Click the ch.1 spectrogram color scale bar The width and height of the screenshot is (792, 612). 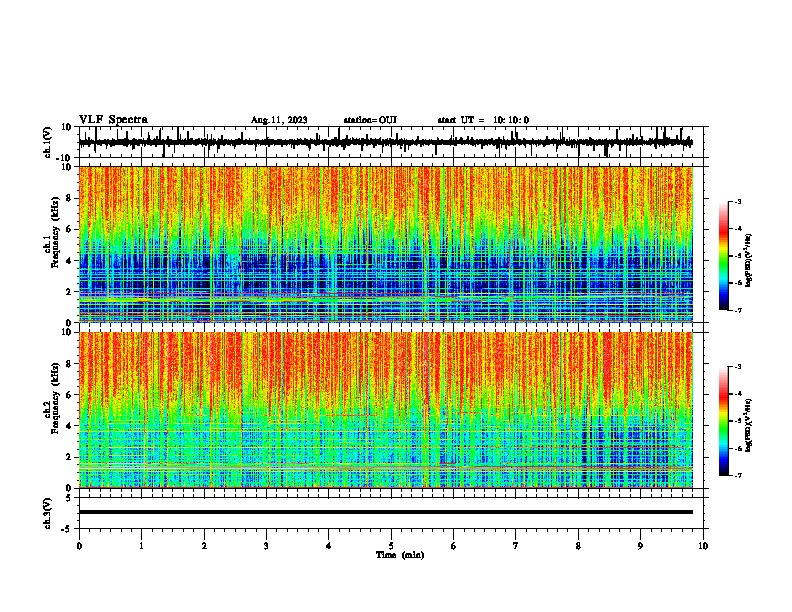pyautogui.click(x=724, y=256)
